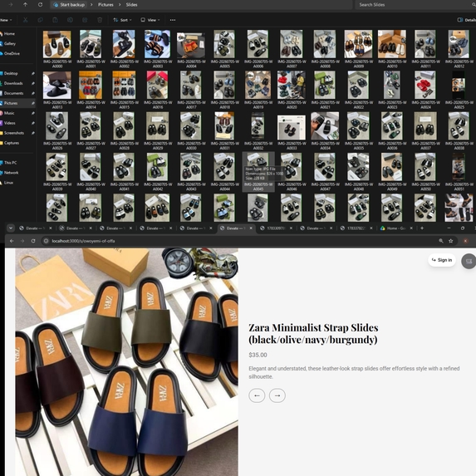Click the Slides breadcrumb in address bar
Screen dimensions: 476x476
(131, 4)
